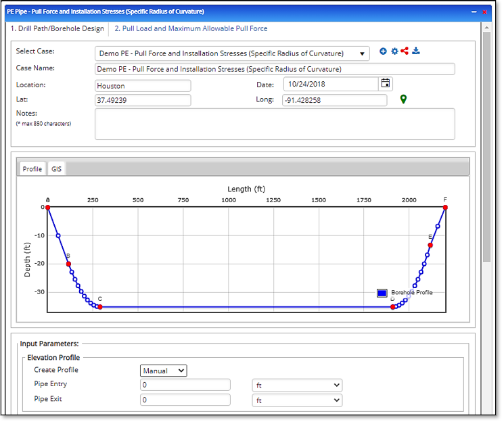This screenshot has height=422, width=504.
Task: Open the gear settings icon
Action: (x=394, y=51)
